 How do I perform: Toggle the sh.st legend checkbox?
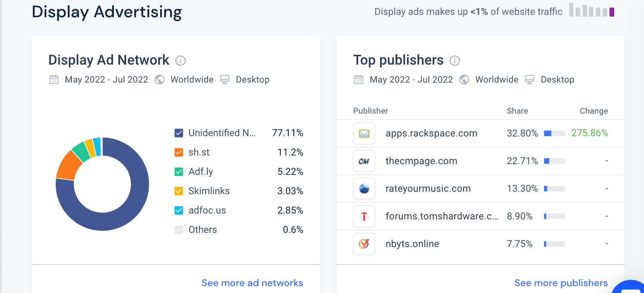179,152
